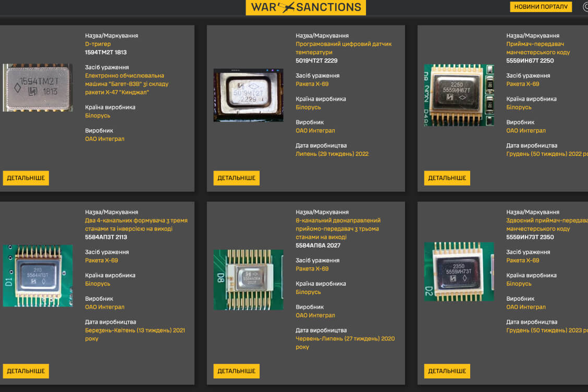This screenshot has height=392, width=588.
Task: Click Ракета Х-69 in 5584АП3Т card
Action: click(x=101, y=260)
